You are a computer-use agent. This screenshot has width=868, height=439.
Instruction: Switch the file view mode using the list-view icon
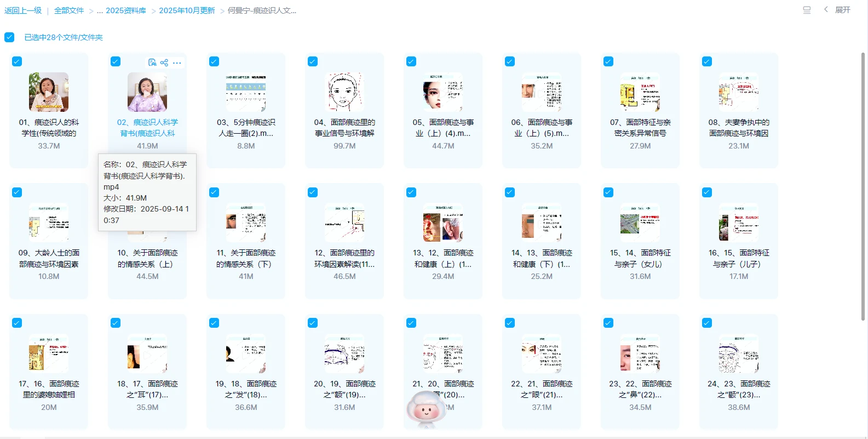point(807,10)
